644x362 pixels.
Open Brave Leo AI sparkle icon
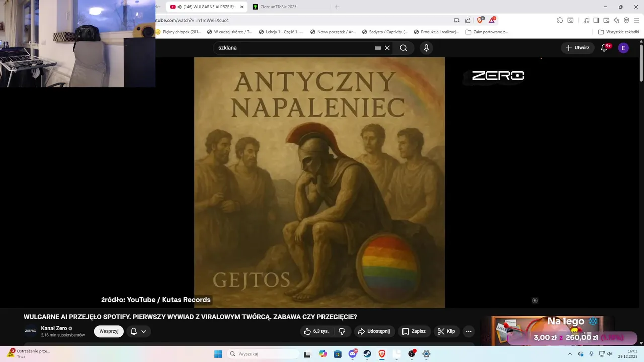tap(616, 20)
